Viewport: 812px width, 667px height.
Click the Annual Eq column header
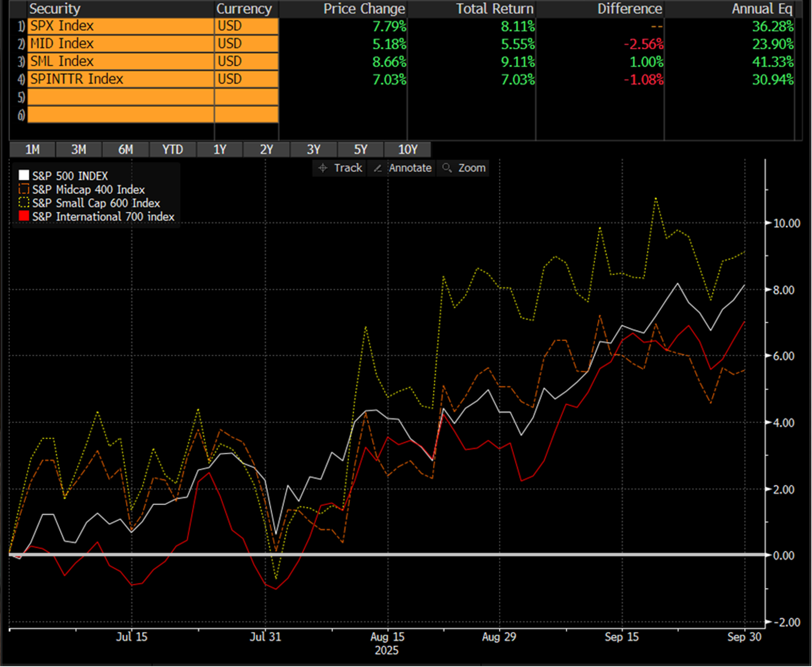[x=762, y=9]
